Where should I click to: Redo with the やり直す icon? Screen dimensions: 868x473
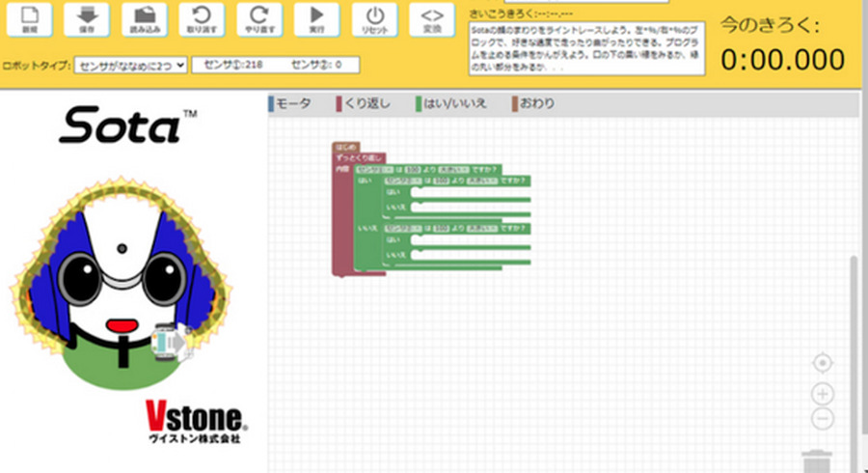coord(258,19)
